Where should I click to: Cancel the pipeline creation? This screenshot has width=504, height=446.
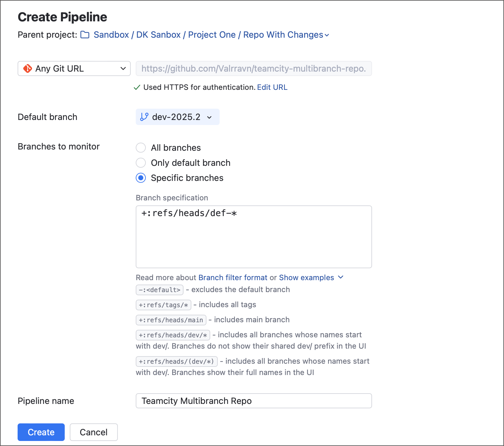coord(93,432)
